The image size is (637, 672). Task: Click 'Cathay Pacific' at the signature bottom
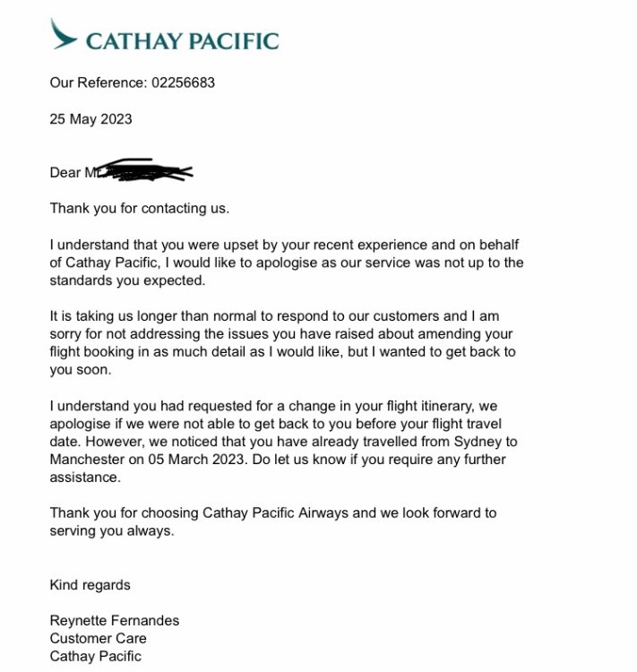click(95, 656)
